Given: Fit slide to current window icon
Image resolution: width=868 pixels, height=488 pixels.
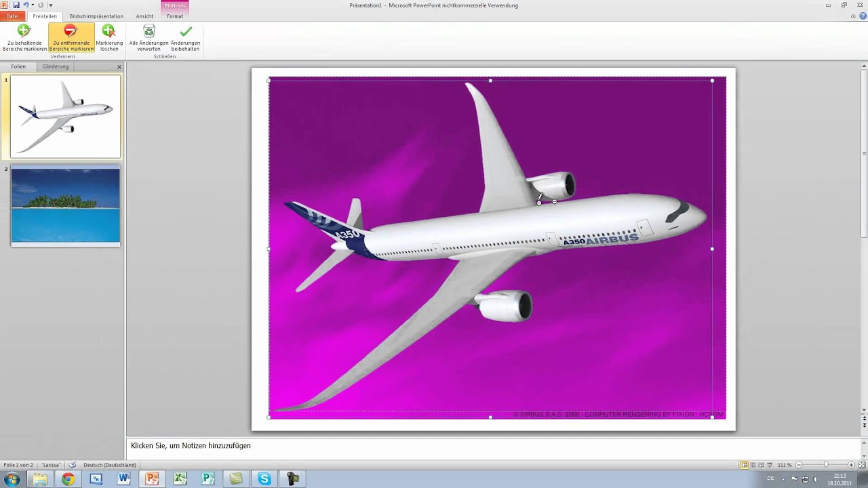Looking at the screenshot, I should click(x=861, y=465).
